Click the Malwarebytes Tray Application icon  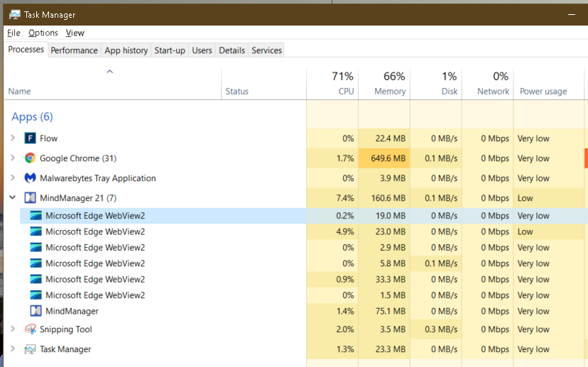click(x=31, y=178)
